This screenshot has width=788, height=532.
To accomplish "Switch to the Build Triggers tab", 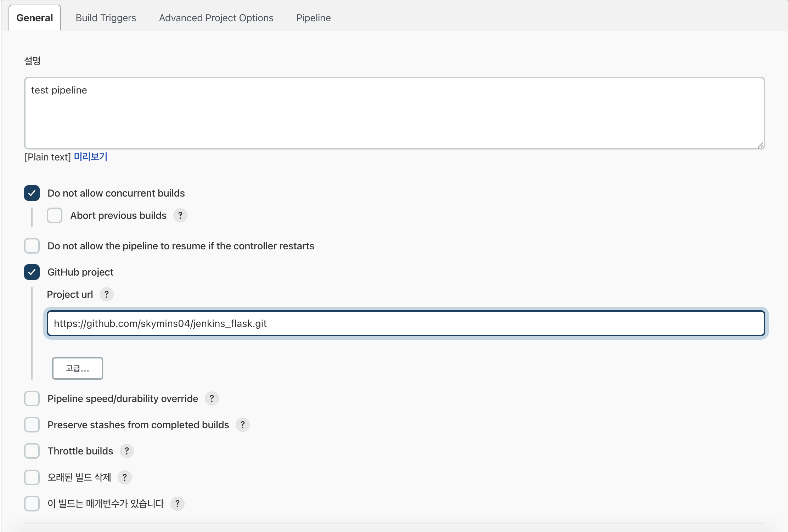I will [106, 18].
